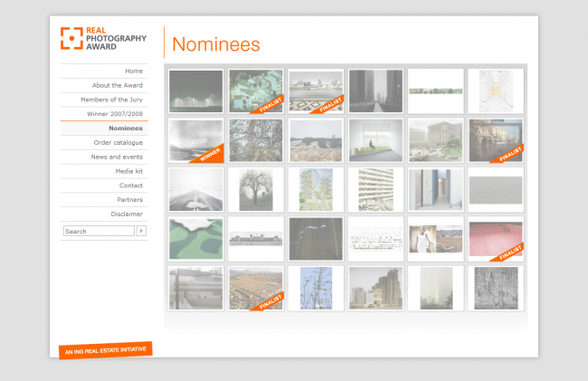Open the white text-like pattern thumbnail
The image size is (588, 381).
tap(375, 239)
